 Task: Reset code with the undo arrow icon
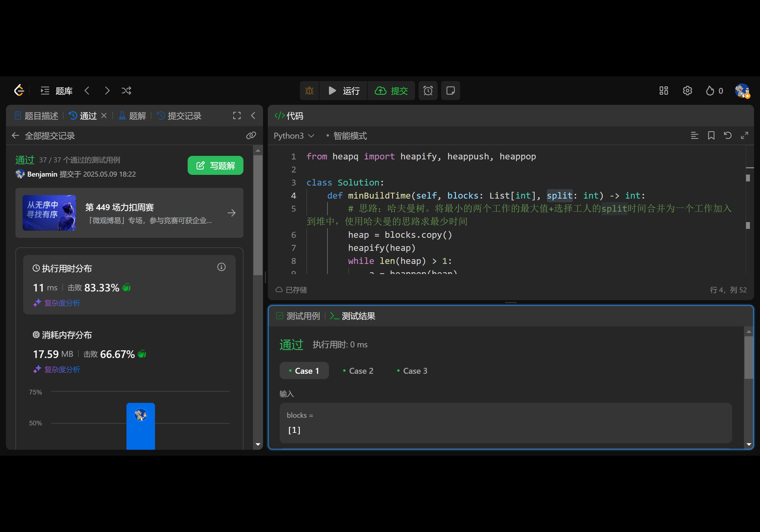click(x=728, y=135)
